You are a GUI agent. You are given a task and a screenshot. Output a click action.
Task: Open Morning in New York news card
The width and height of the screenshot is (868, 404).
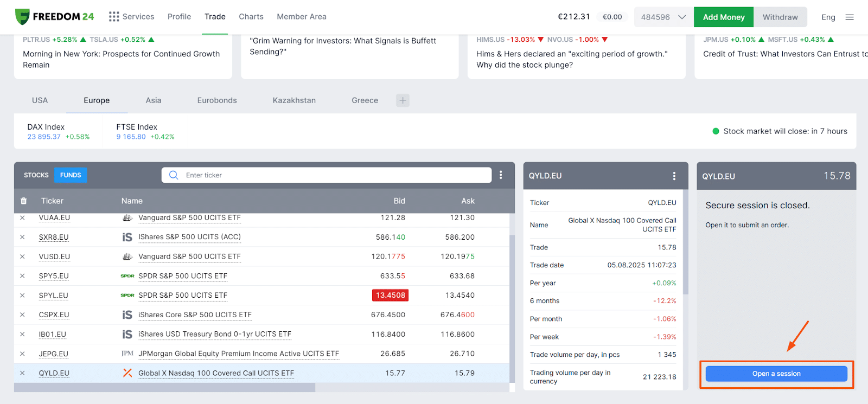click(123, 57)
